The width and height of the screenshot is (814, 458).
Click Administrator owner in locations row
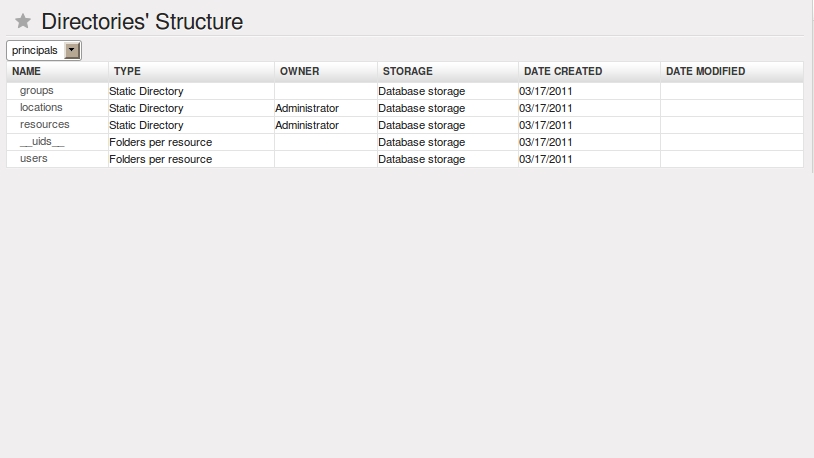(307, 108)
